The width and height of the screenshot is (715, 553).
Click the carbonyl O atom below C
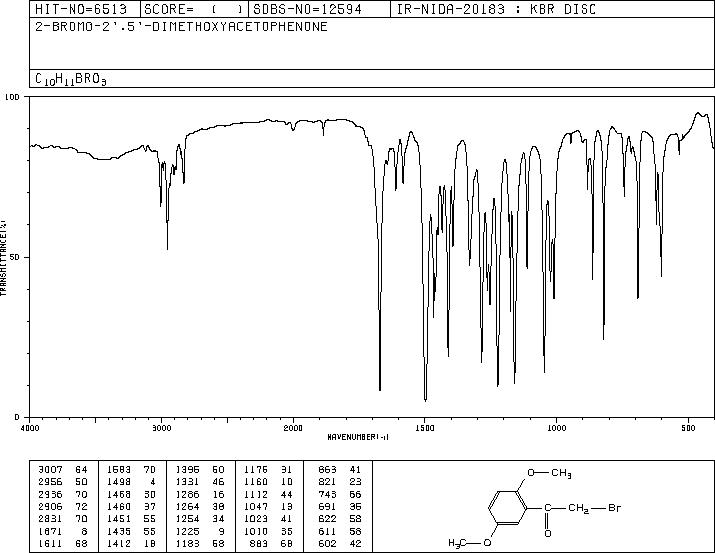pos(548,533)
